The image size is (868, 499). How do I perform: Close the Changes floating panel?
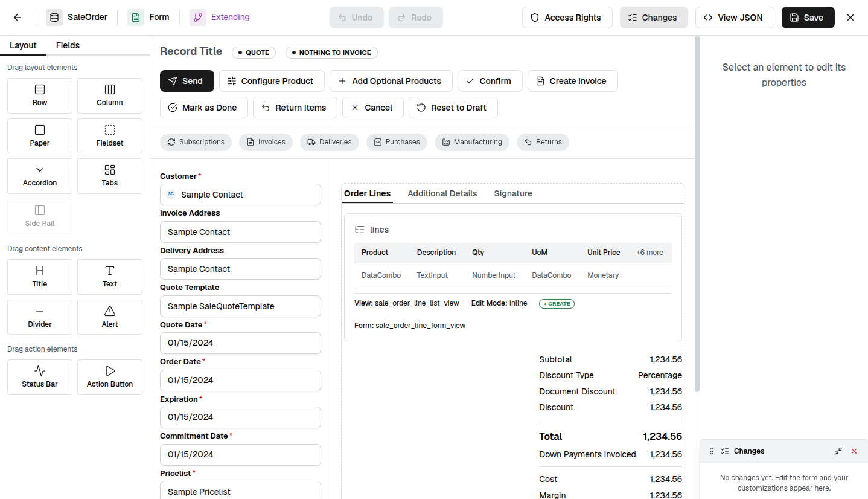click(854, 451)
